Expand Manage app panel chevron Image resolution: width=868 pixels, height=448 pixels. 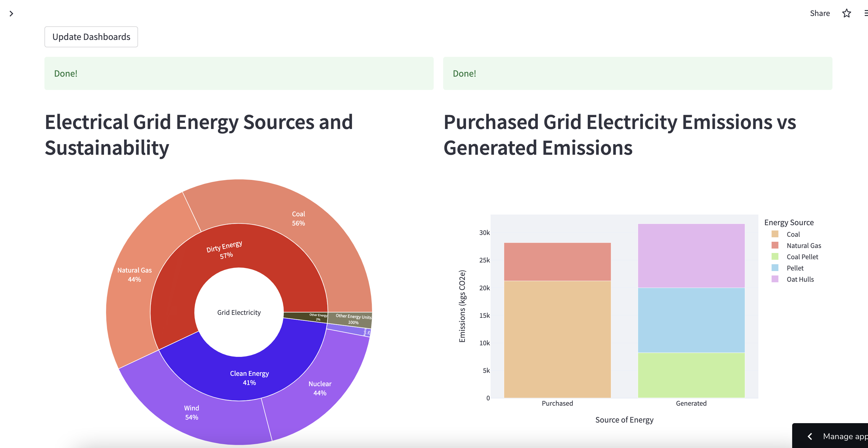pyautogui.click(x=810, y=436)
